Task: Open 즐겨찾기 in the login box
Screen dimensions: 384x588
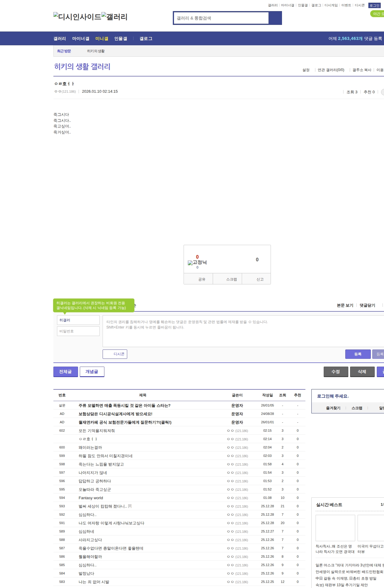Action: pos(333,408)
